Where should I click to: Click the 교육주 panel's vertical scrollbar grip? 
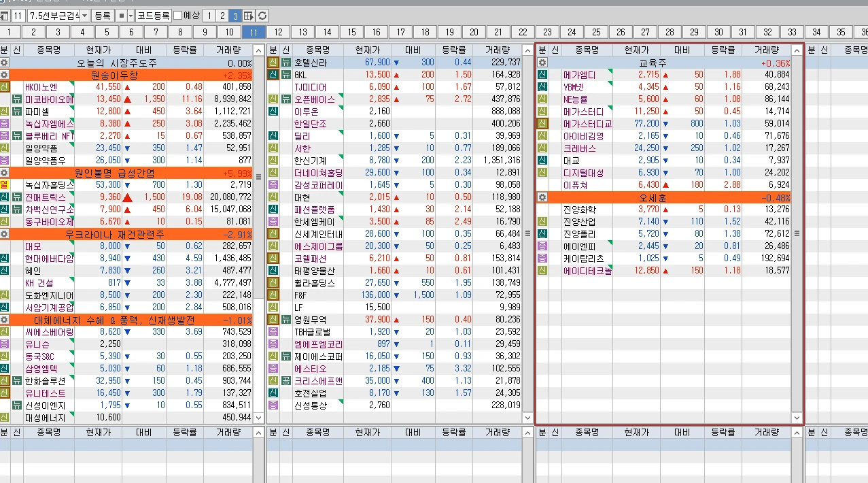(797, 233)
